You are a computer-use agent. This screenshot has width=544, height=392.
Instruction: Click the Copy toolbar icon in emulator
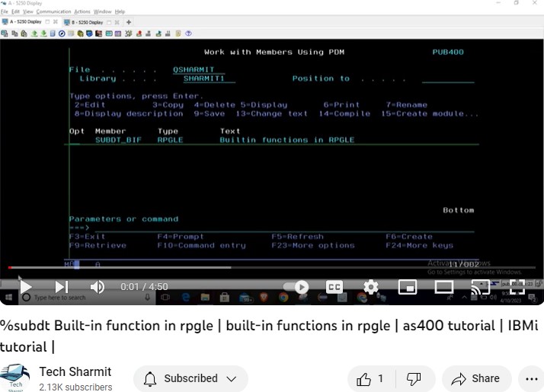point(14,33)
